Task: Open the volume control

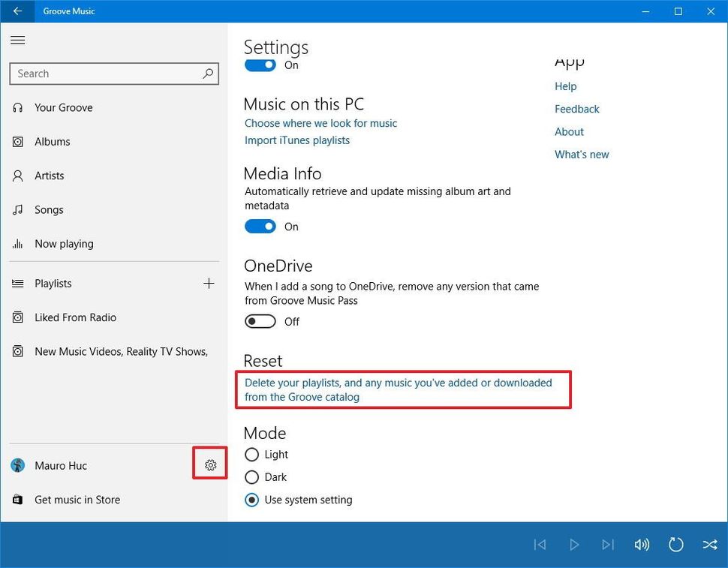Action: pos(642,545)
